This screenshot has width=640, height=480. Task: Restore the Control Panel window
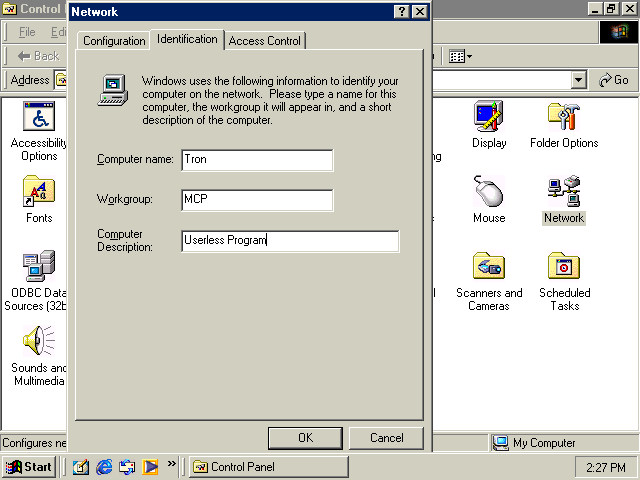click(611, 9)
